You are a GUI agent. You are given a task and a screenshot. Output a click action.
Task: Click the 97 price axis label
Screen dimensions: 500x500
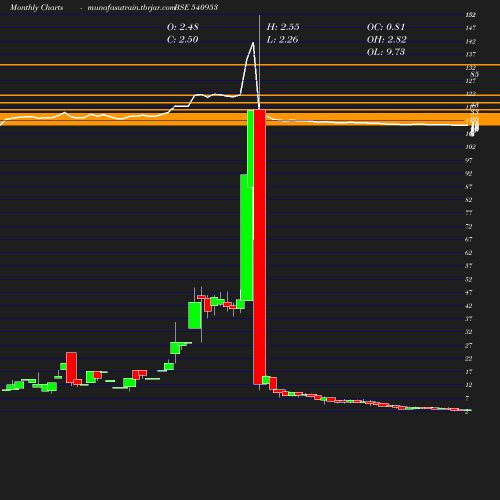click(469, 160)
